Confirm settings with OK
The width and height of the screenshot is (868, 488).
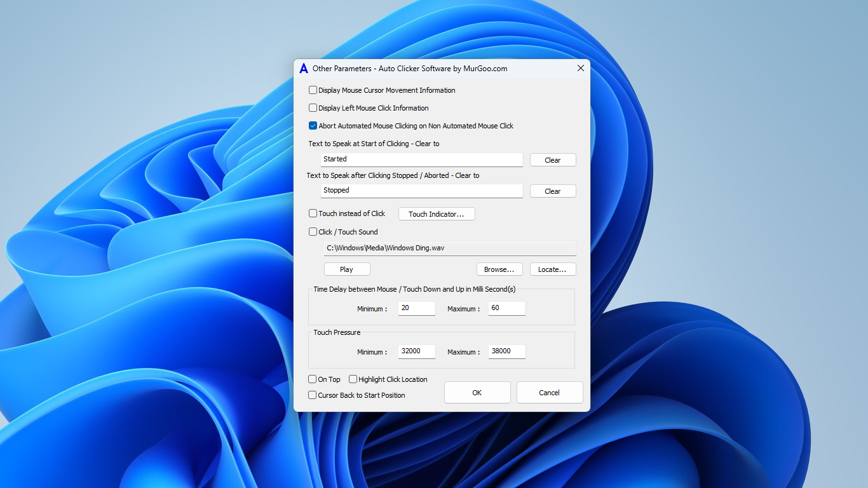[x=477, y=392]
